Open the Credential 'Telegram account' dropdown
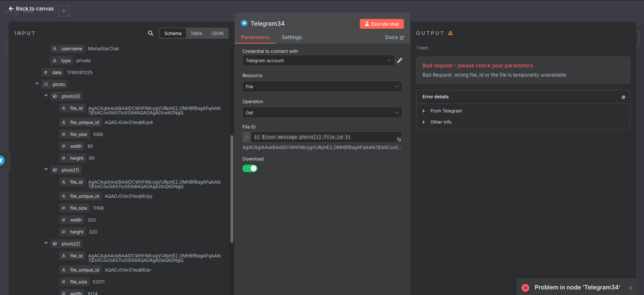 coord(318,60)
